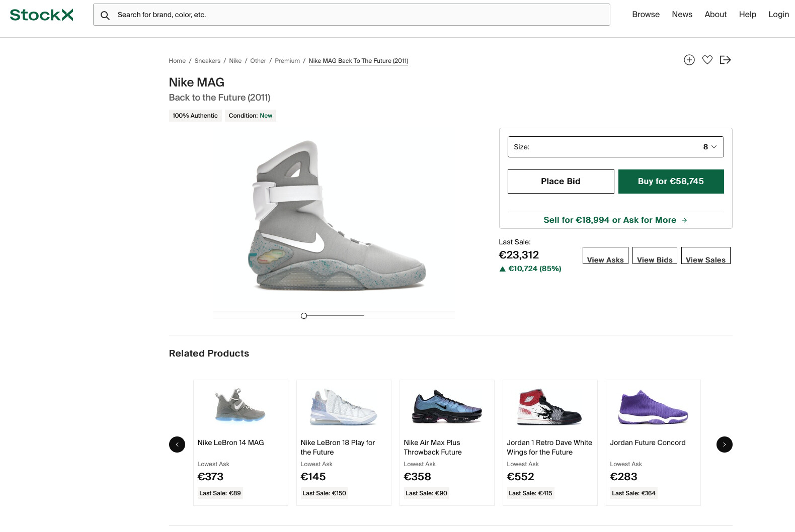Viewport: 795px width, 532px height.
Task: Open the Size dropdown
Action: click(616, 147)
